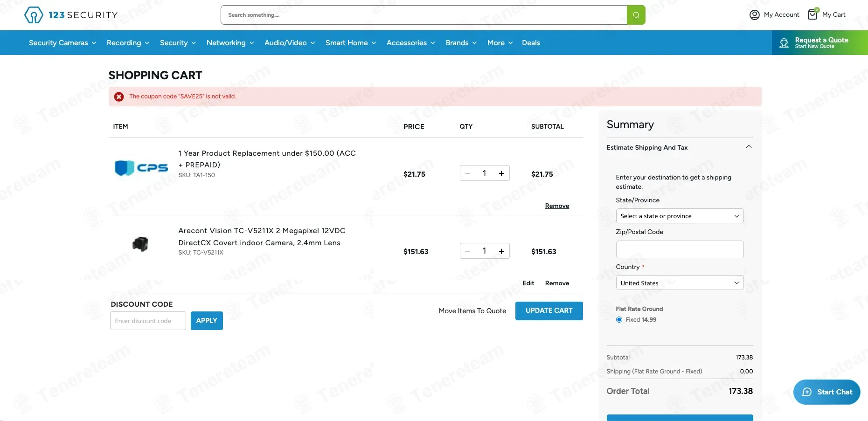Click the SKU: TA1-150 text
This screenshot has height=421, width=868.
point(196,175)
